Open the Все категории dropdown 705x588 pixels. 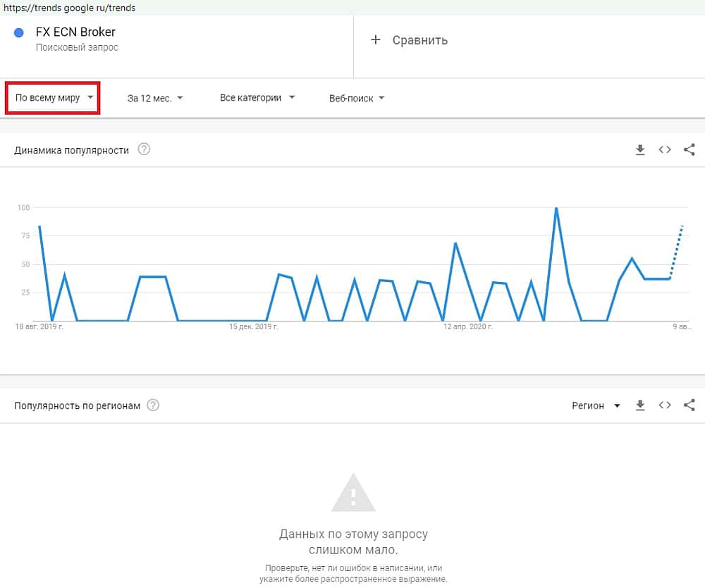(257, 97)
